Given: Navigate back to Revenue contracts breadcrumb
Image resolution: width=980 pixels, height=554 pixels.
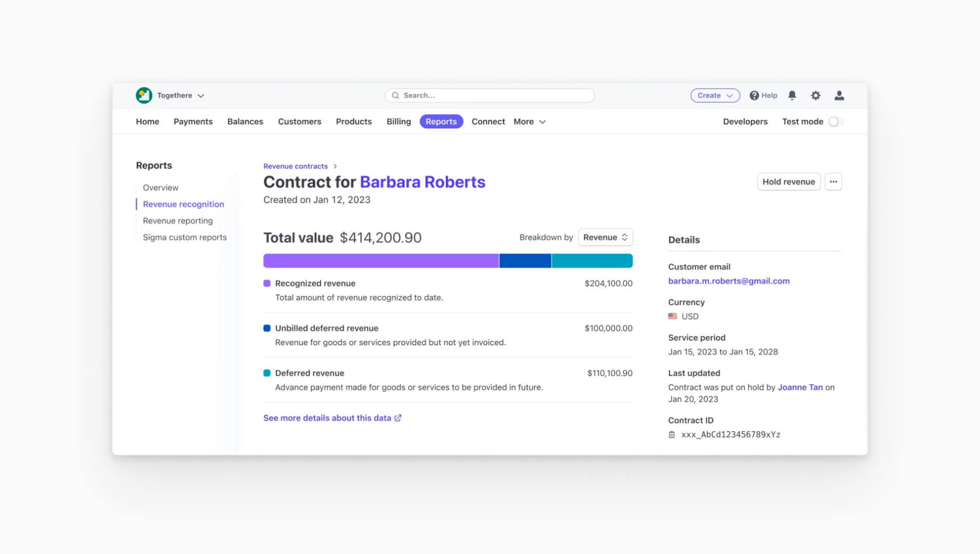Looking at the screenshot, I should pos(295,166).
